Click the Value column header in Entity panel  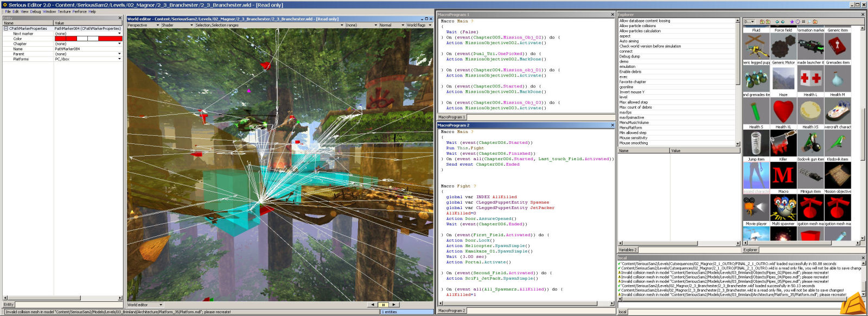pyautogui.click(x=88, y=23)
